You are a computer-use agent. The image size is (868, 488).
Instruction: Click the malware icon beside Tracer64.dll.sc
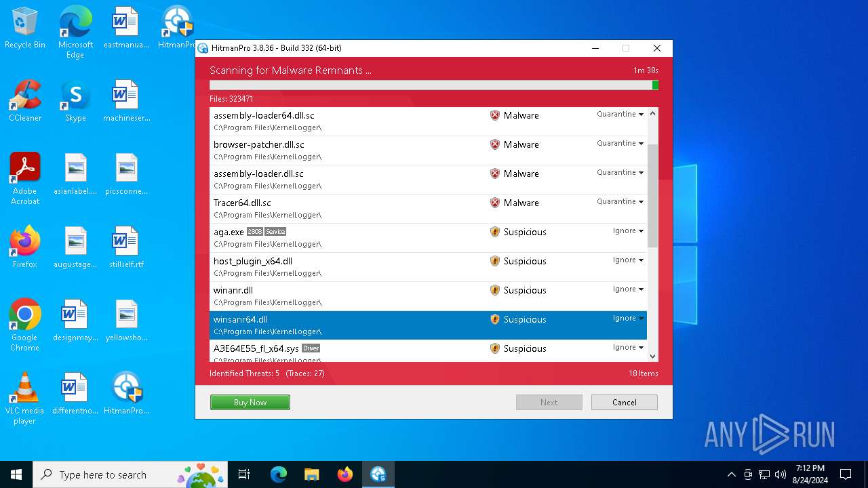coord(495,203)
